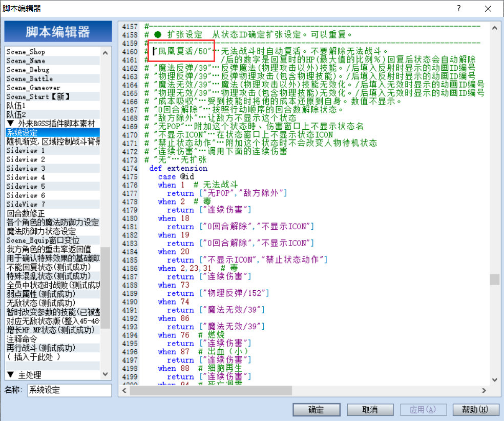Select the Scene_Equip窗口变位 script
Screen dimensions: 504x421
(53, 240)
